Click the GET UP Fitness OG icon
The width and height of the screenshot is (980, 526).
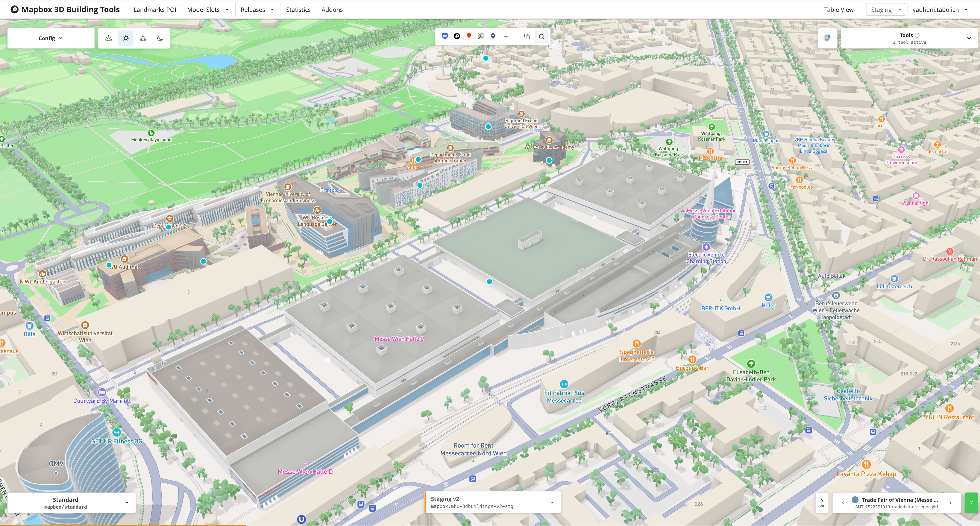pos(116,432)
